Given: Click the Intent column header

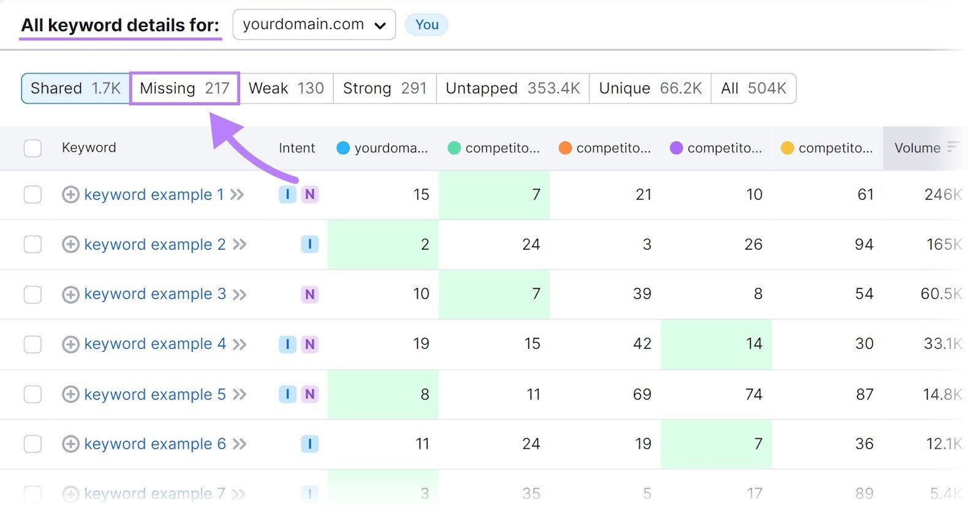Looking at the screenshot, I should pos(296,148).
